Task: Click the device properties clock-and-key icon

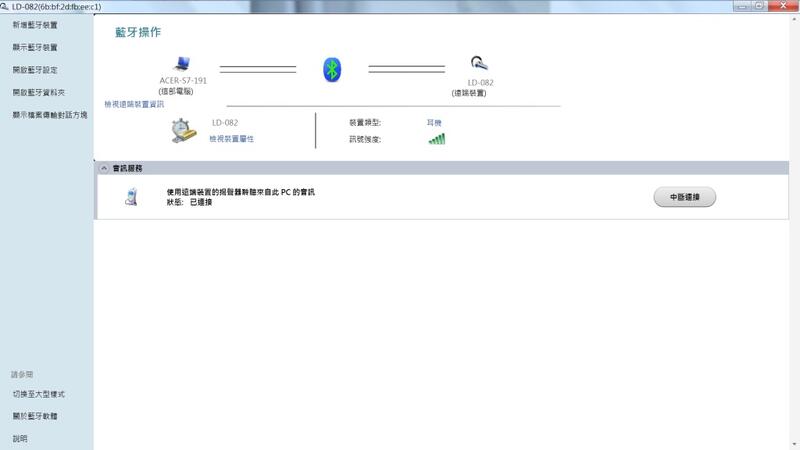Action: tap(183, 131)
